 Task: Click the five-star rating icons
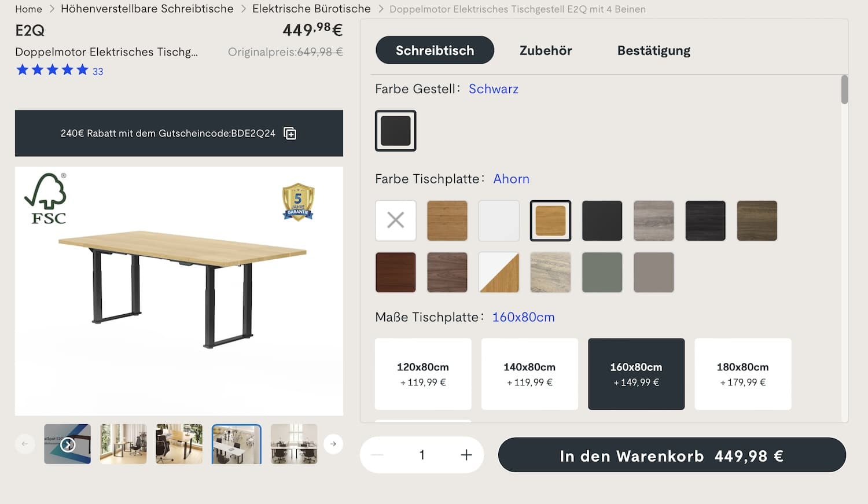click(x=52, y=71)
